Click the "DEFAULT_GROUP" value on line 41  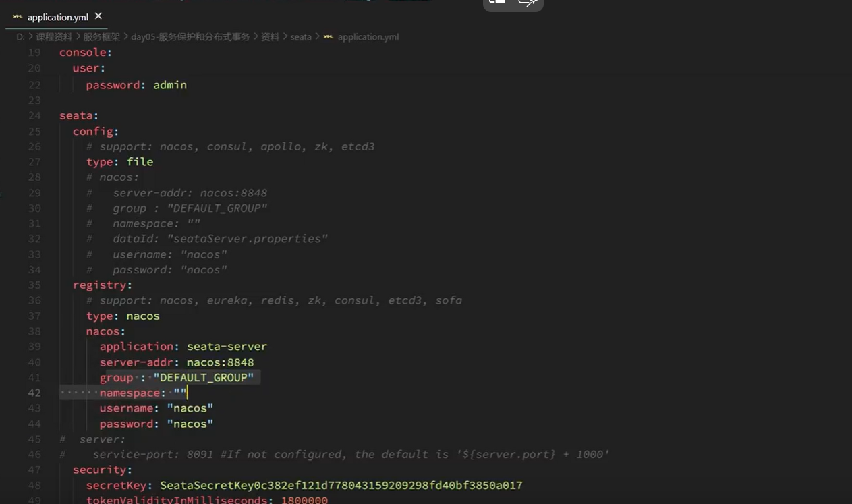click(204, 377)
